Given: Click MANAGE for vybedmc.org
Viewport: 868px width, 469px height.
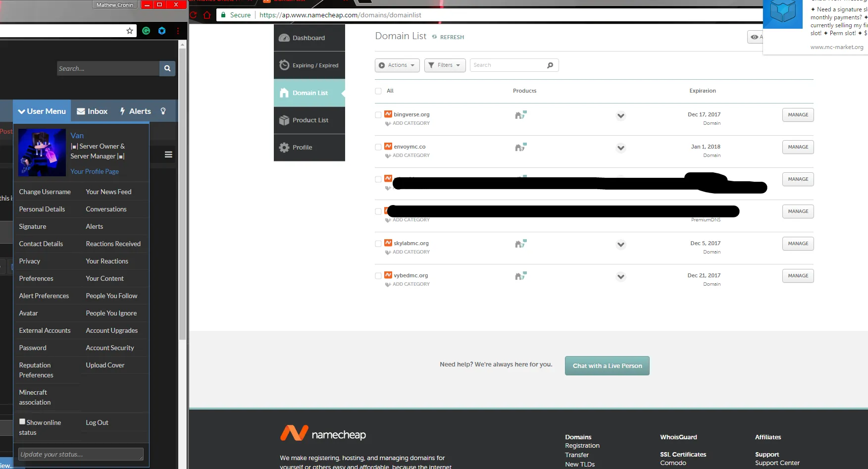Looking at the screenshot, I should 798,276.
